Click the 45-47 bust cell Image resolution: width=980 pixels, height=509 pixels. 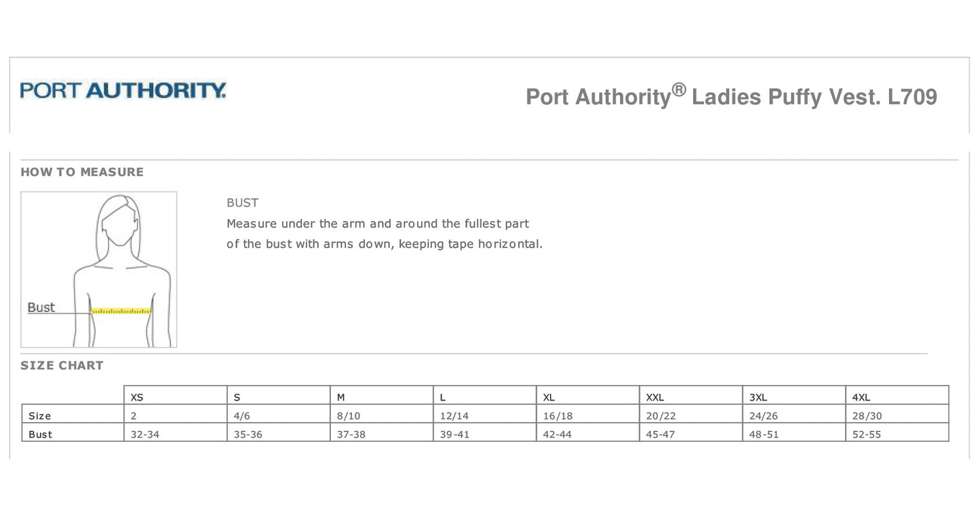pyautogui.click(x=660, y=434)
